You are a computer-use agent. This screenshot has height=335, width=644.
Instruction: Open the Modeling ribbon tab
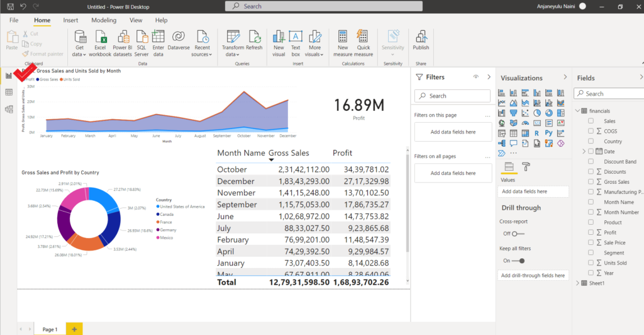pyautogui.click(x=104, y=20)
